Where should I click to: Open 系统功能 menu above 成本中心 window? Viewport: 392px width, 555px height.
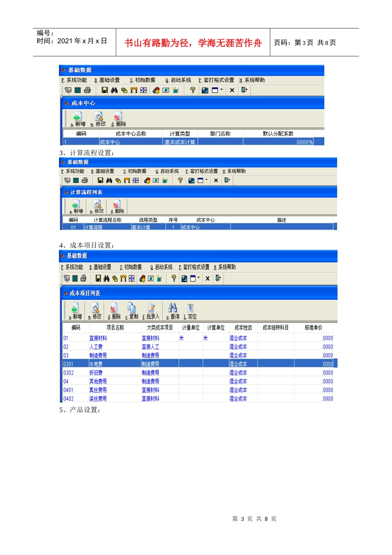click(74, 80)
